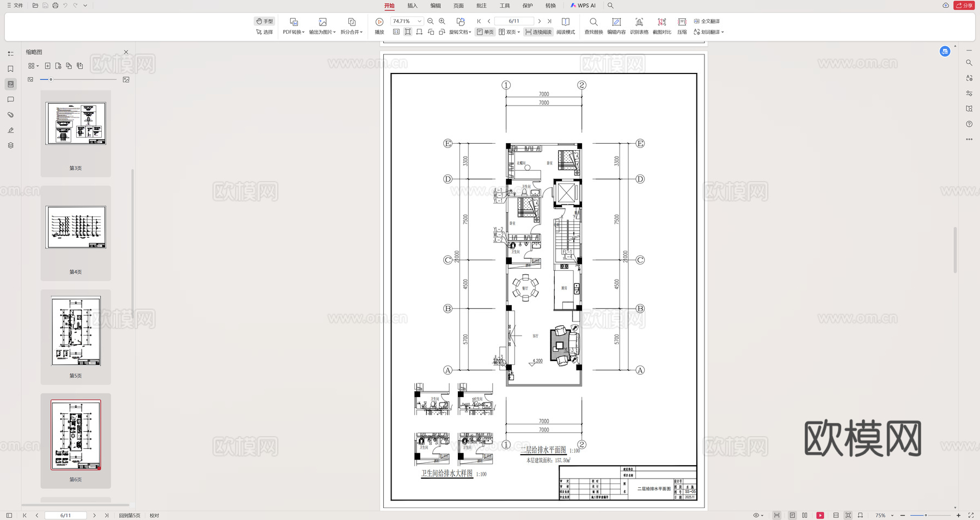Toggle 连续阅读 continuous reading mode
This screenshot has width=980, height=520.
coord(538,32)
